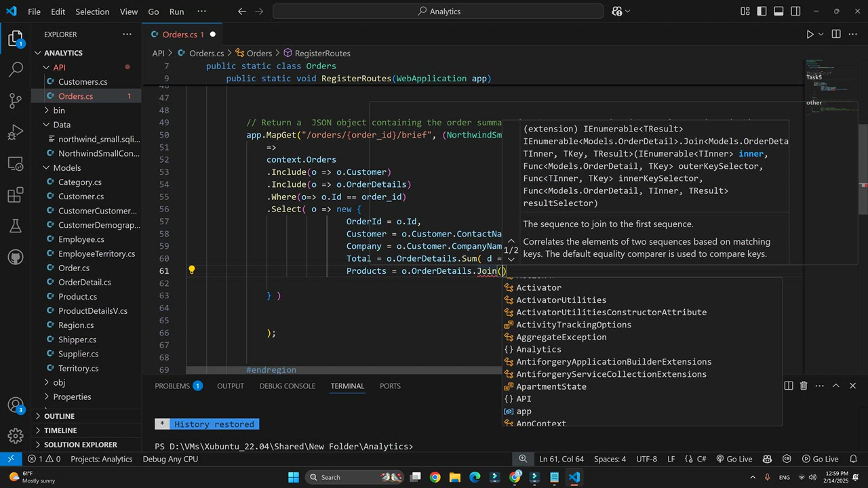Open the GitHub view in activity bar
This screenshot has height=488, width=868.
tap(15, 258)
